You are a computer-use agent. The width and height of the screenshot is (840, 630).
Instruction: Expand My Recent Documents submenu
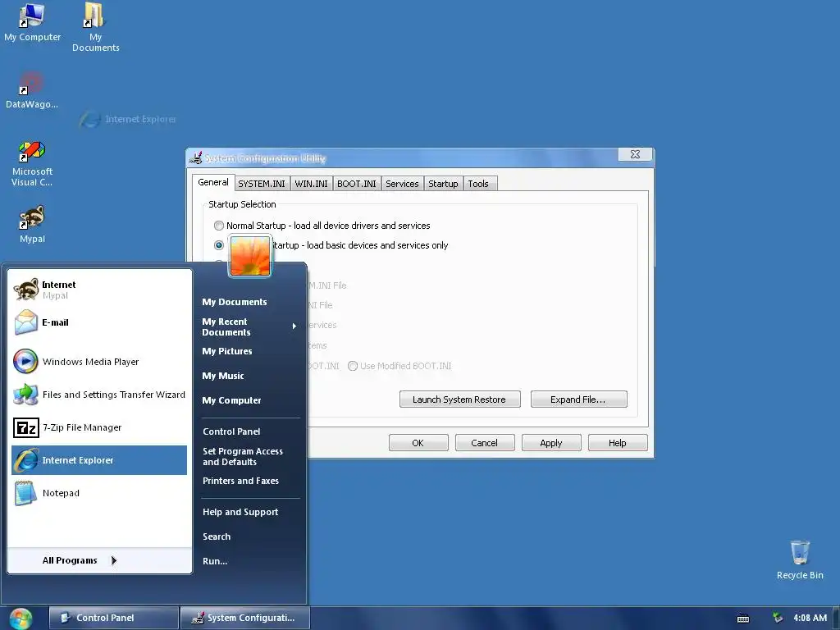pos(249,326)
